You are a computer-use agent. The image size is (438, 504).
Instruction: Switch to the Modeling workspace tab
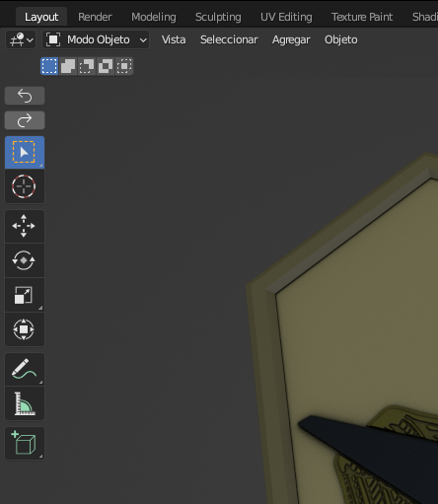[154, 17]
